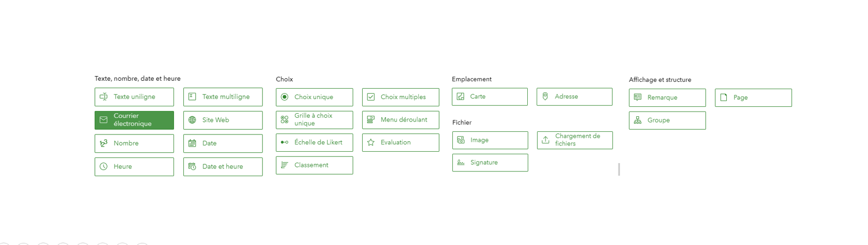
Task: Select the Date et heure element
Action: pos(222,167)
